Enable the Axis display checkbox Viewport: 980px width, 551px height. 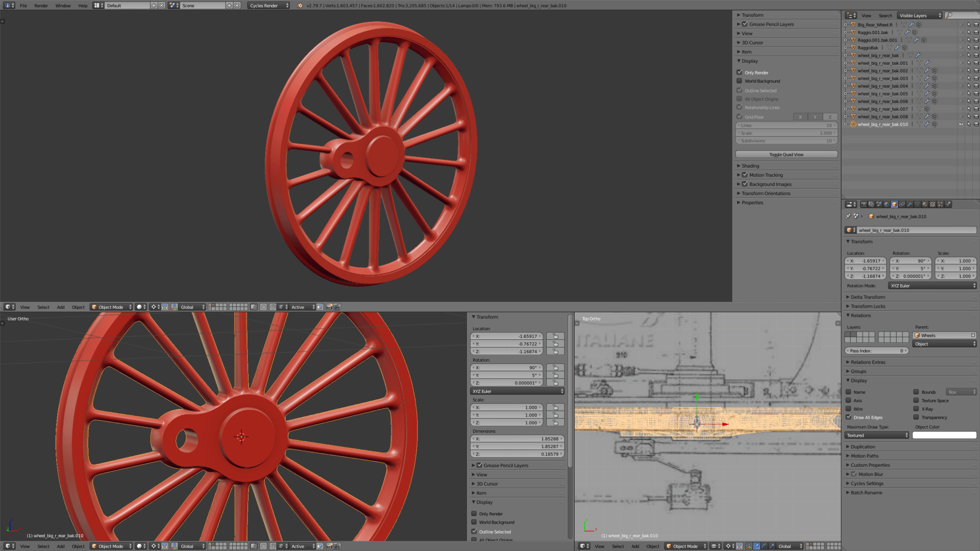(x=848, y=400)
